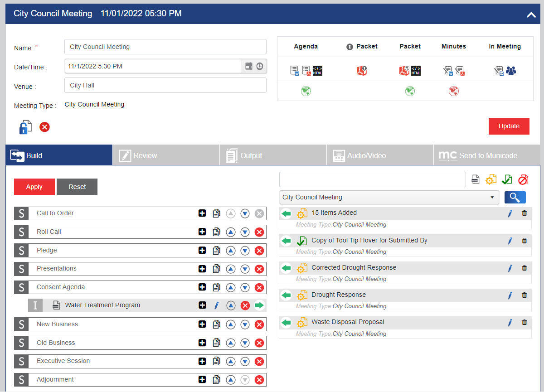The image size is (544, 392).
Task: Click the red Update button
Action: pos(509,126)
